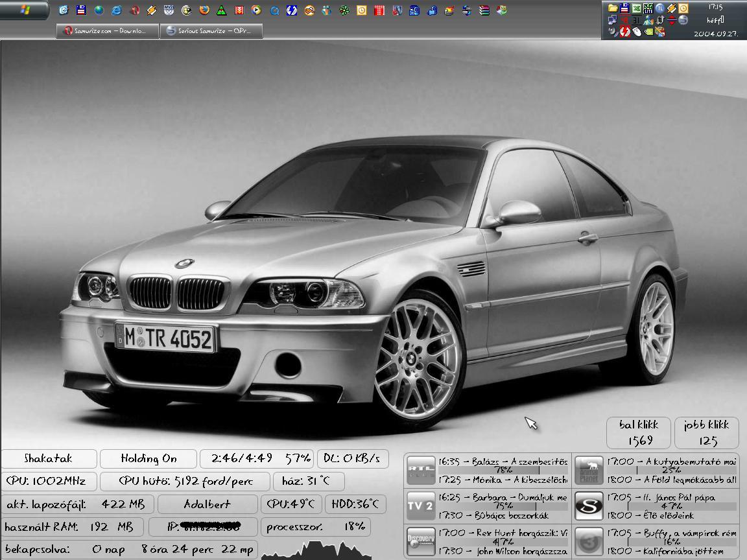Open the MSN Messenger tray icon
Viewport: 747px width, 560px height.
[x=648, y=20]
